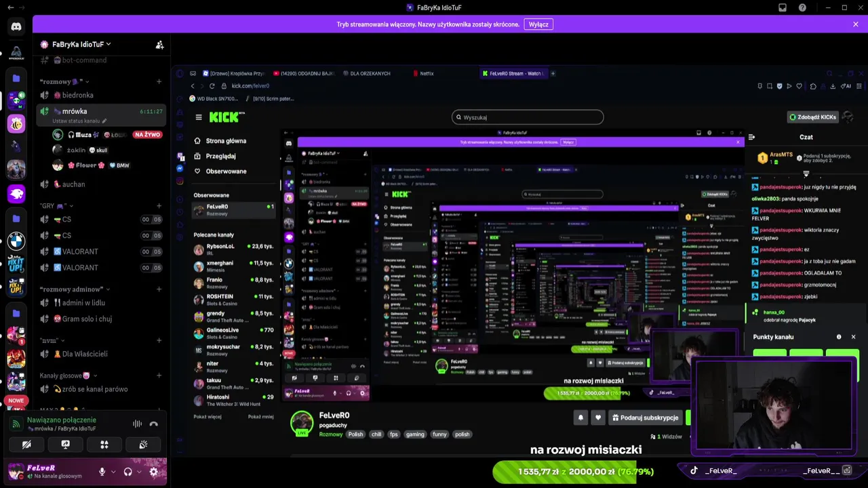Image resolution: width=868 pixels, height=488 pixels.
Task: Open the activities launcher icon
Action: click(104, 445)
